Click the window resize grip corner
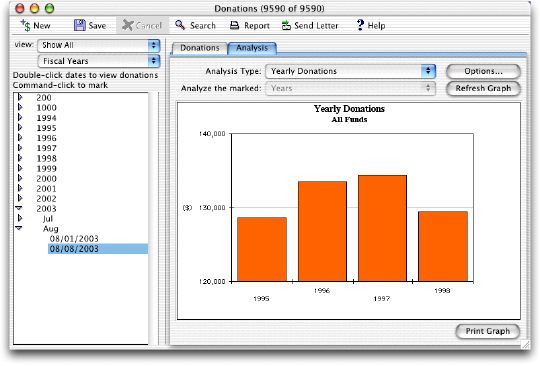 [526, 344]
